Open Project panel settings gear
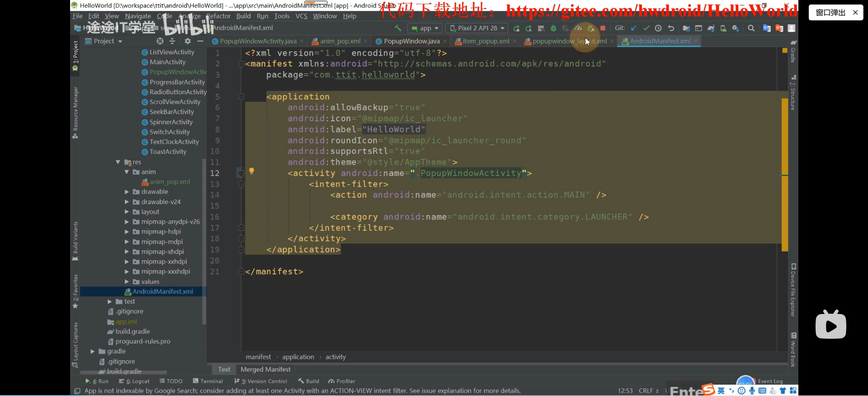Viewport: 868px width, 396px height. pyautogui.click(x=188, y=41)
